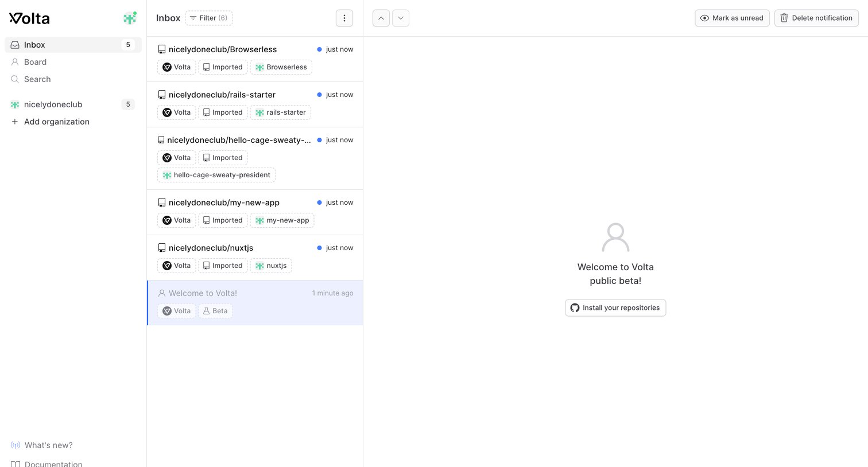Click the repo icon beside nicelydoneclub/Browserless
The height and width of the screenshot is (467, 868).
[x=162, y=49]
